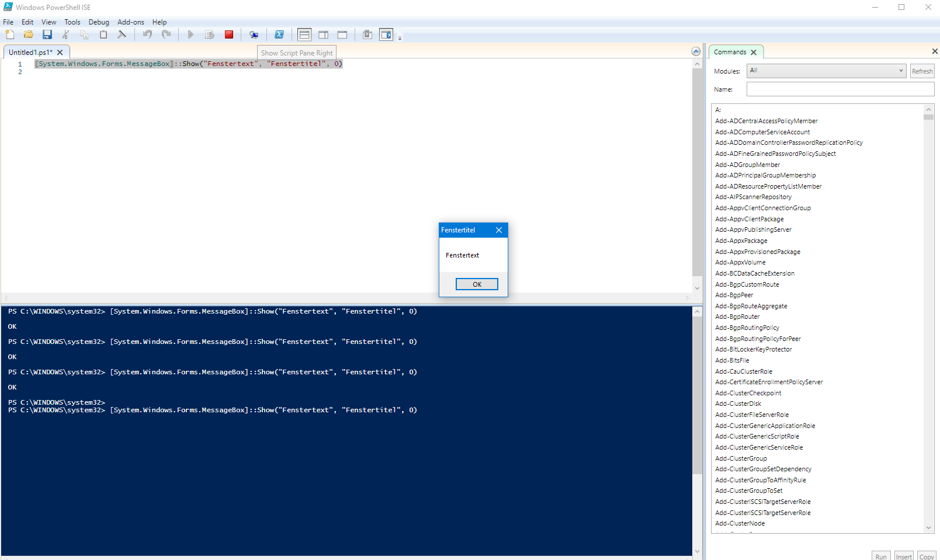
Task: Run the selected lines only
Action: point(209,34)
